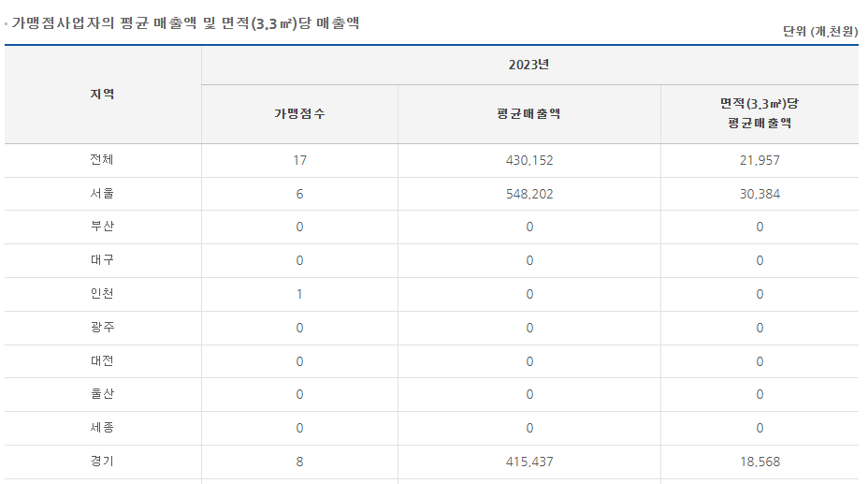Select the 지역 column header

(x=102, y=95)
